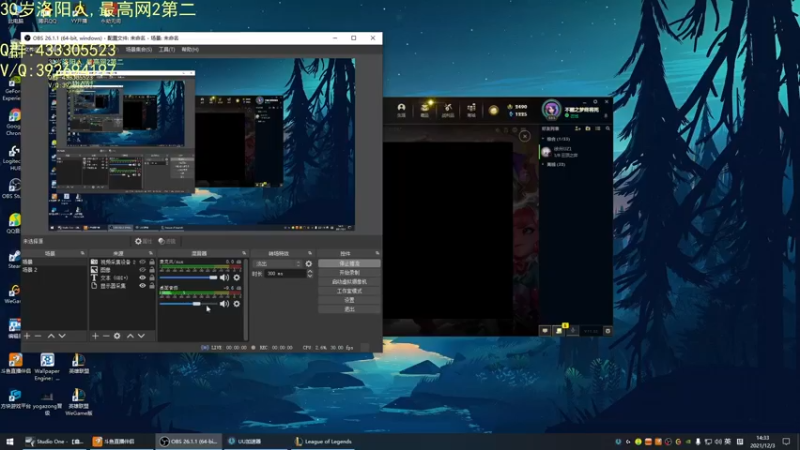Screen dimensions: 800x450
Task: Move the selected source up
Action: pos(130,336)
